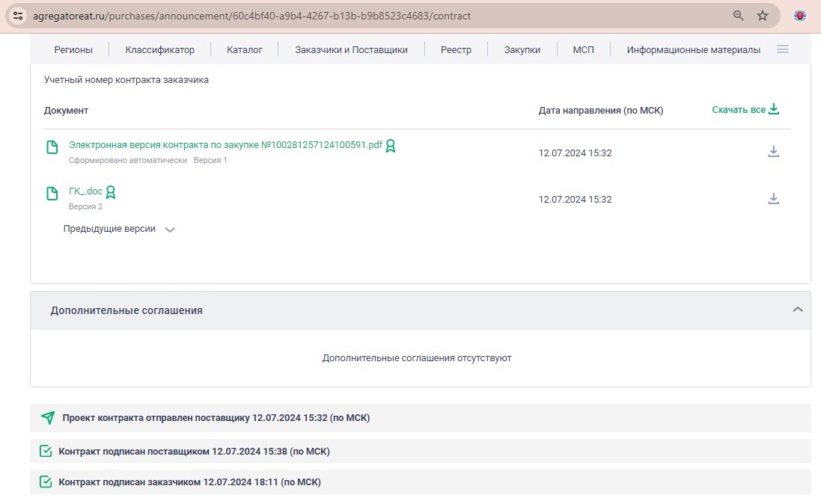Open the ГК_.doc document link
Image resolution: width=821 pixels, height=504 pixels.
point(85,191)
